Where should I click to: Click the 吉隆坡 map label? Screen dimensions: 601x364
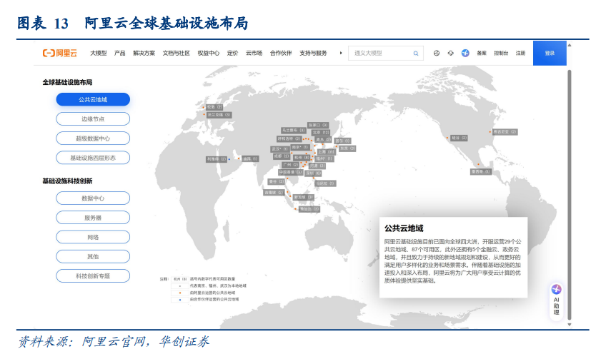pos(274,193)
